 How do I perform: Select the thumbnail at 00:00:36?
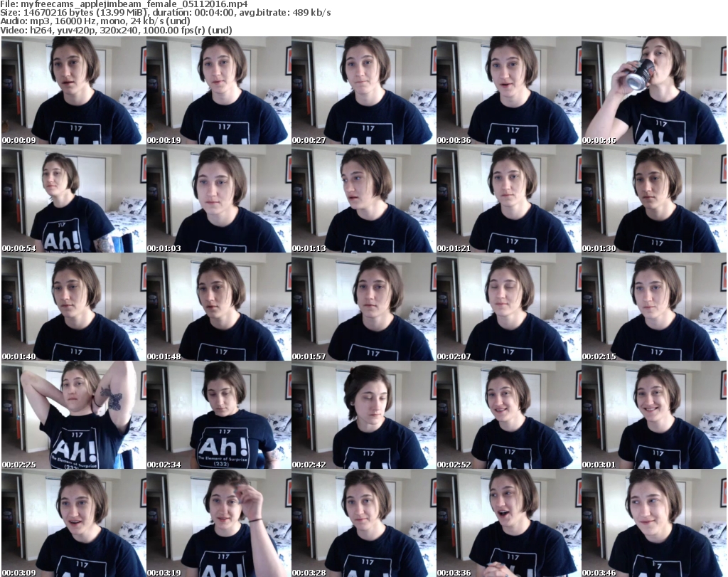[x=508, y=90]
